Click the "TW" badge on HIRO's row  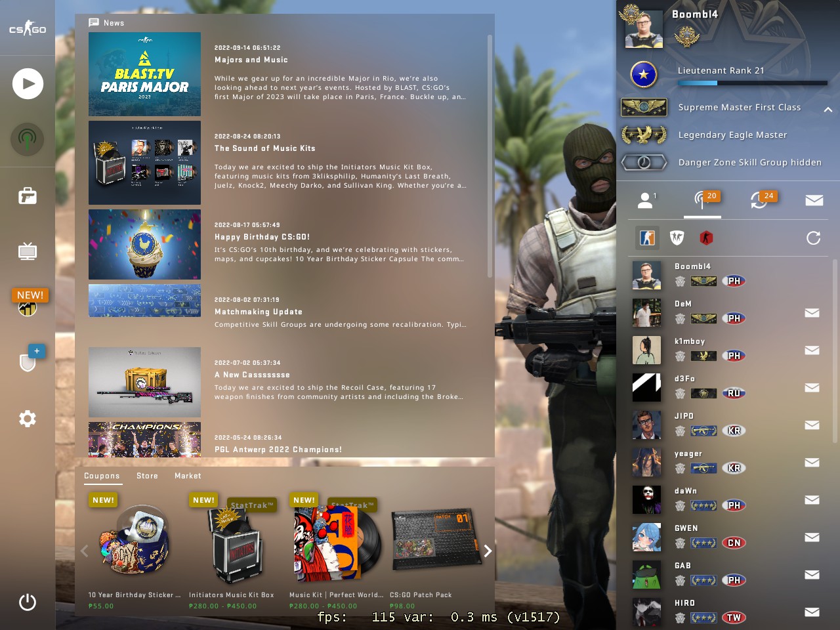(734, 618)
